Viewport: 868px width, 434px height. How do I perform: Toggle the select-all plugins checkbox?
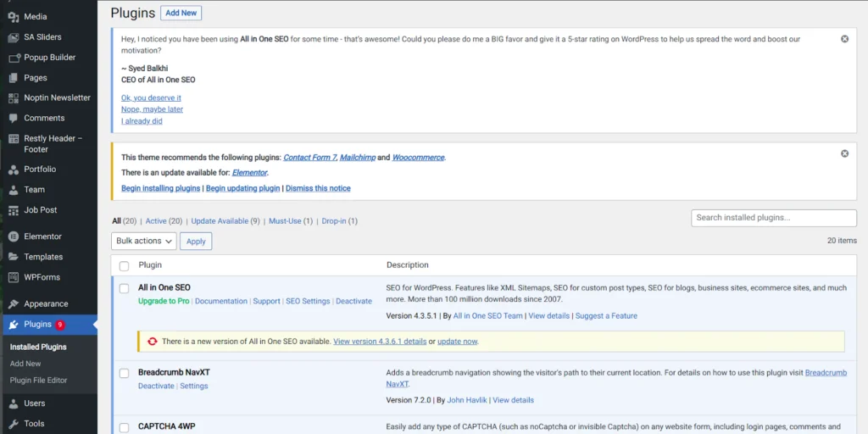pos(124,266)
